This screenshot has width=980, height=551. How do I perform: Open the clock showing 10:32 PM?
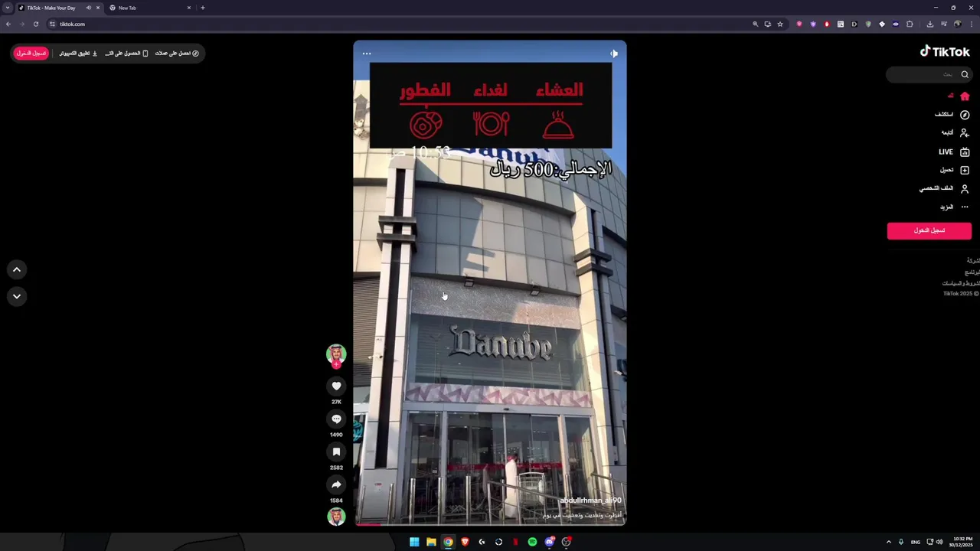[x=961, y=542]
